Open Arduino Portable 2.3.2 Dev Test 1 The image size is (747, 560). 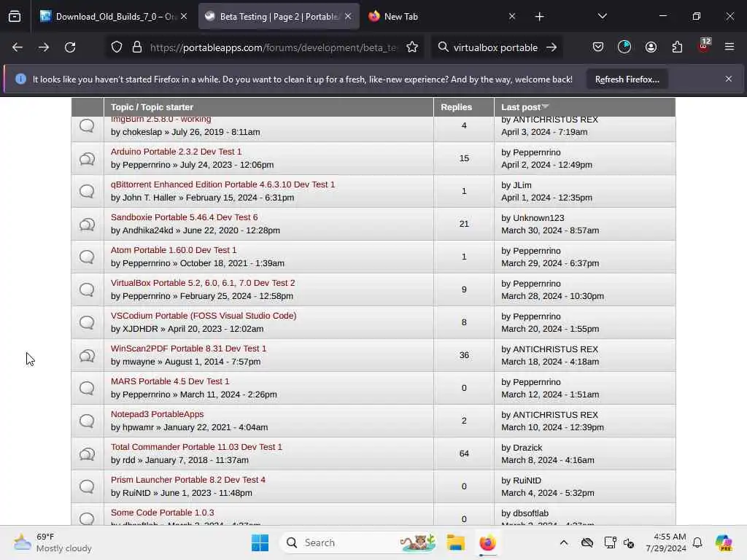click(x=177, y=152)
